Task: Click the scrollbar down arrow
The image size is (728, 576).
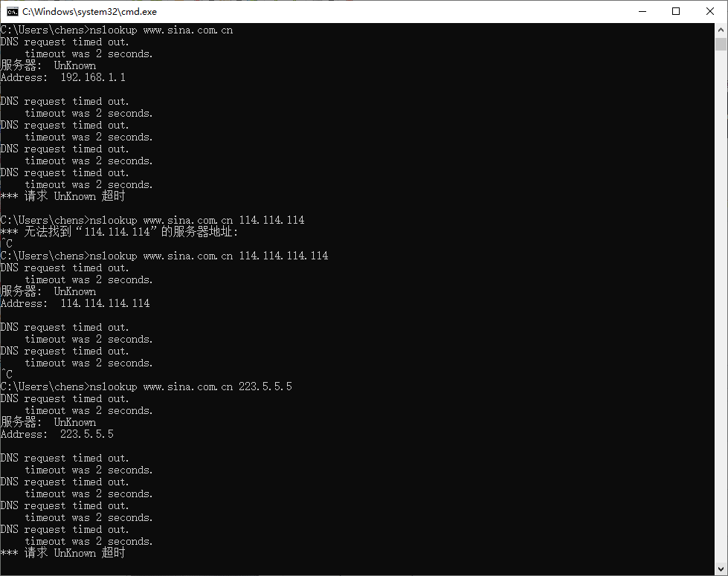Action: (x=721, y=569)
